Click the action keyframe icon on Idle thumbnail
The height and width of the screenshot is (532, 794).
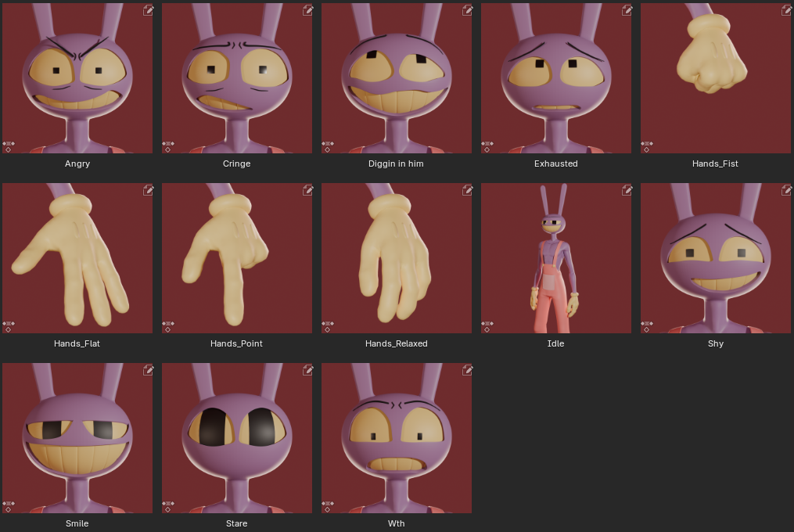point(487,327)
